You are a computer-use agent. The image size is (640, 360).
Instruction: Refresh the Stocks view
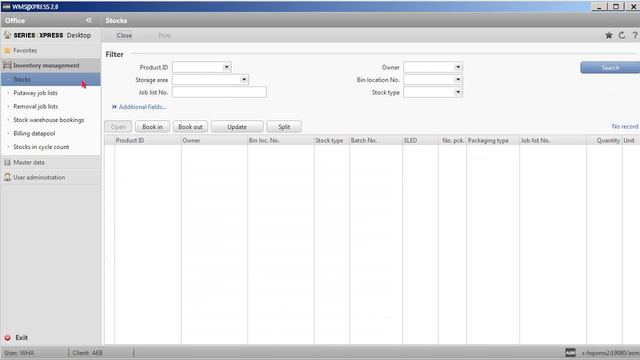click(x=622, y=35)
